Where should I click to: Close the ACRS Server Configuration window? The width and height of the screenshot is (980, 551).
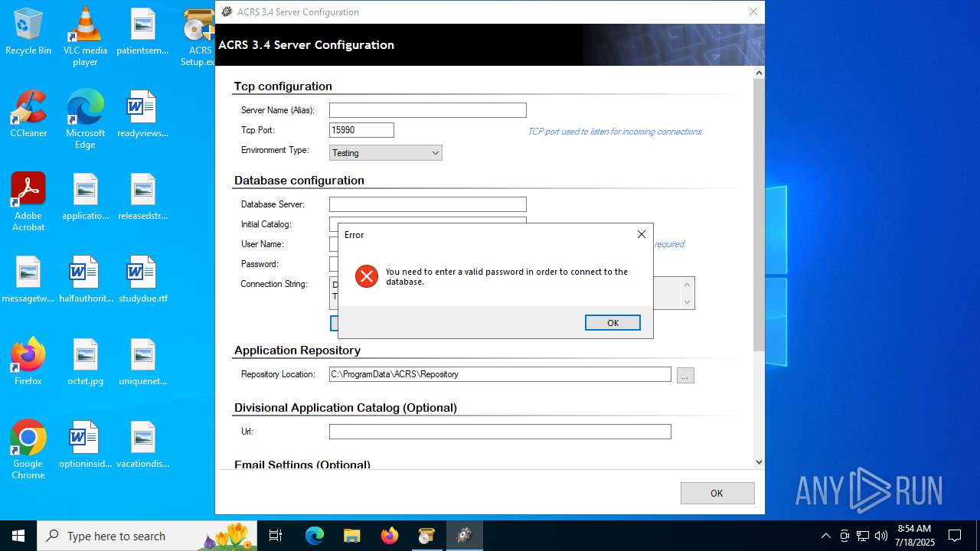point(753,11)
